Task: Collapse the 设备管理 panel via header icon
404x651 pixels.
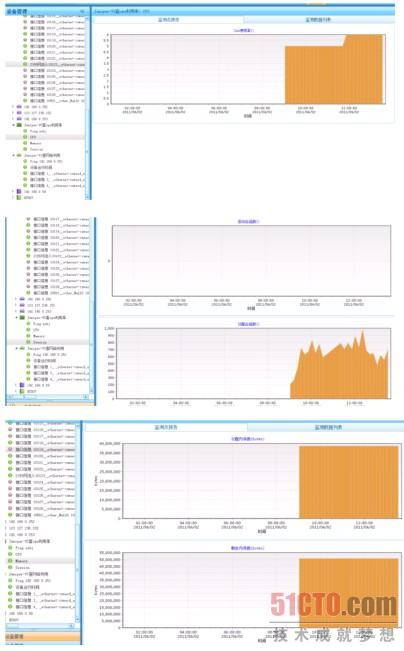Action: 82,11
